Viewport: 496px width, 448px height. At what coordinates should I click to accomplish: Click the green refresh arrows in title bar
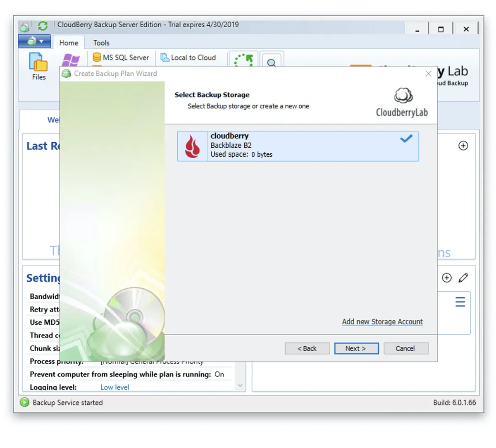(43, 26)
